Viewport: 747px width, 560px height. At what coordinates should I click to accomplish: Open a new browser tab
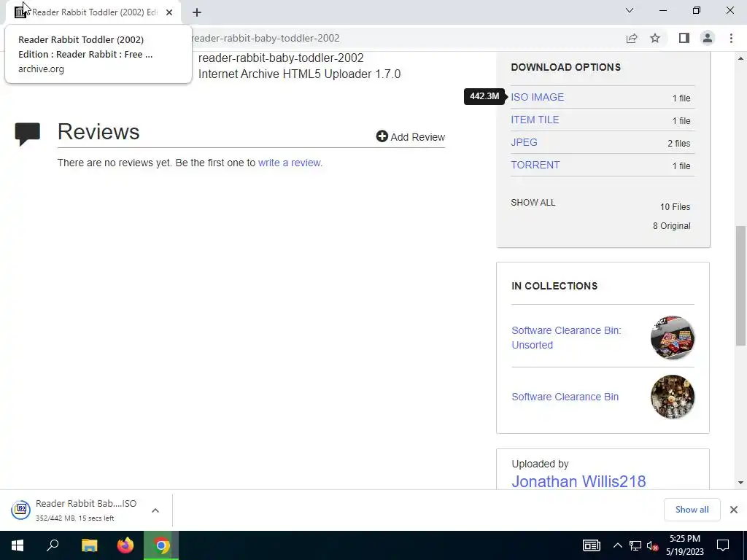tap(197, 12)
